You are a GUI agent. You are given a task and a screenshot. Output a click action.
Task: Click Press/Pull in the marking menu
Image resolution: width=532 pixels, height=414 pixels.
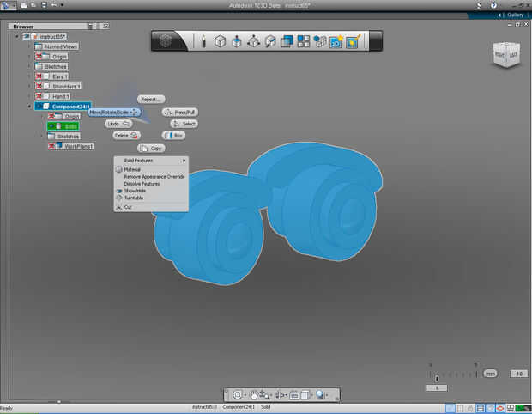(x=180, y=112)
